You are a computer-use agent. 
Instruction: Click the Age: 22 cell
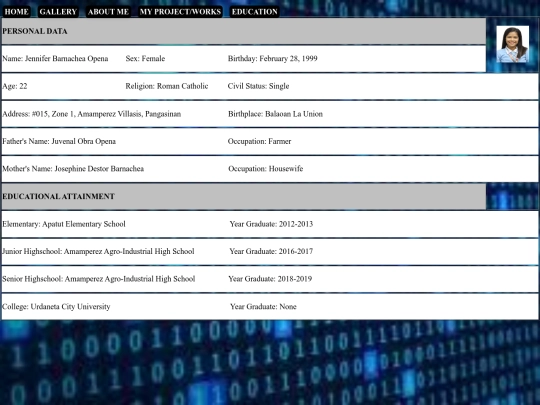pyautogui.click(x=14, y=86)
